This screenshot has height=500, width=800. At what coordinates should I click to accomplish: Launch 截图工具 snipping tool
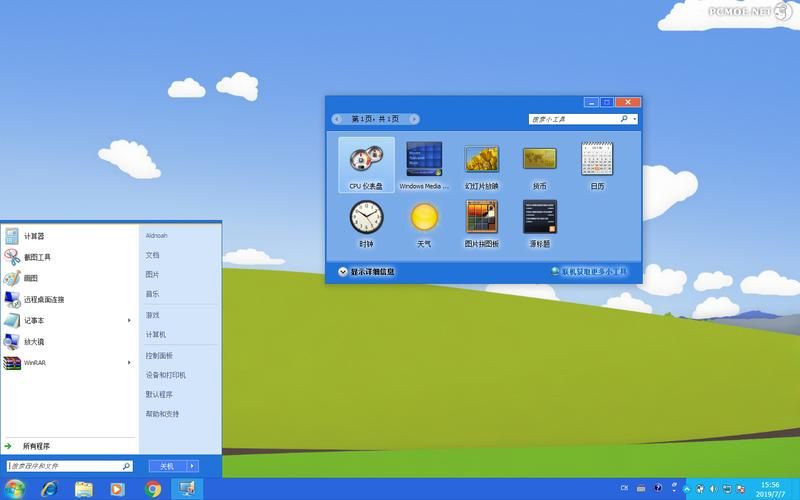coord(68,257)
